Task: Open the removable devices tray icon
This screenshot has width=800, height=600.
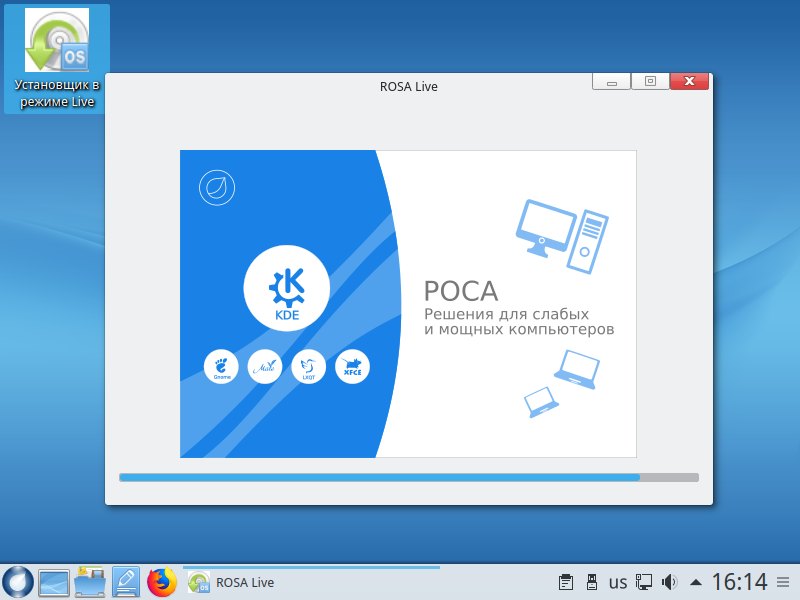Action: pyautogui.click(x=591, y=582)
